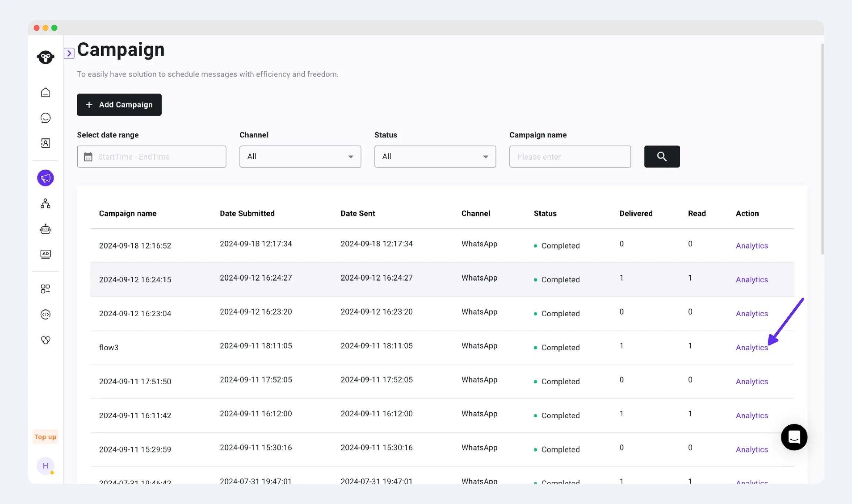This screenshot has width=852, height=504.
Task: Open the H user avatar
Action: (45, 466)
